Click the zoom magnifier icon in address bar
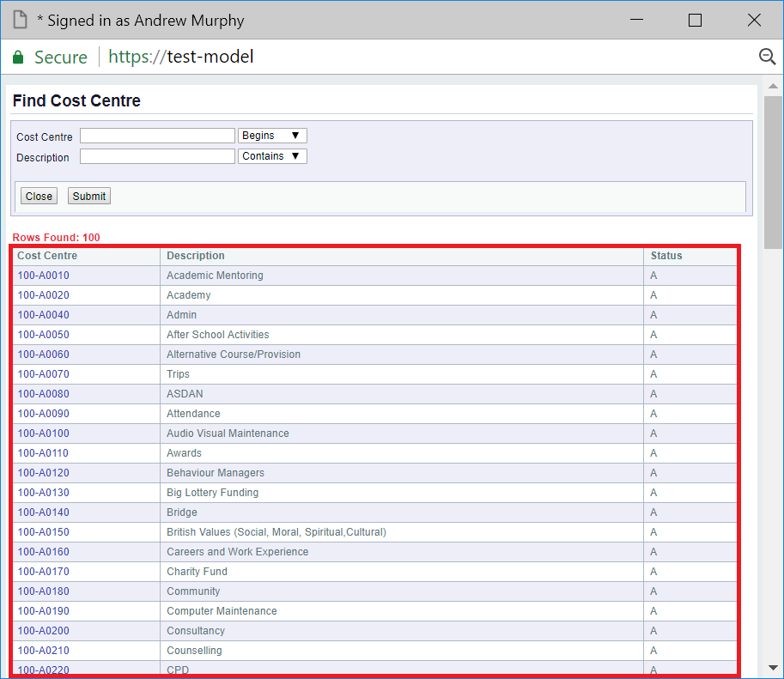This screenshot has height=679, width=784. pos(767,57)
